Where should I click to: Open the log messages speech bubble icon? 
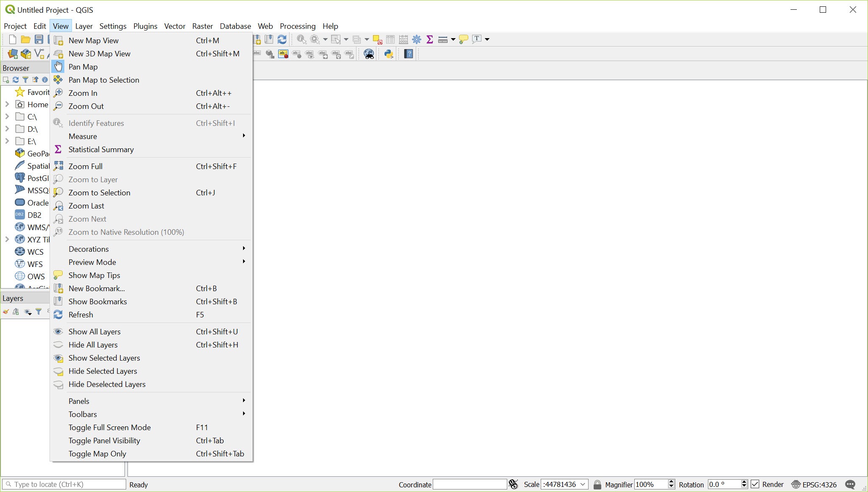click(x=850, y=484)
